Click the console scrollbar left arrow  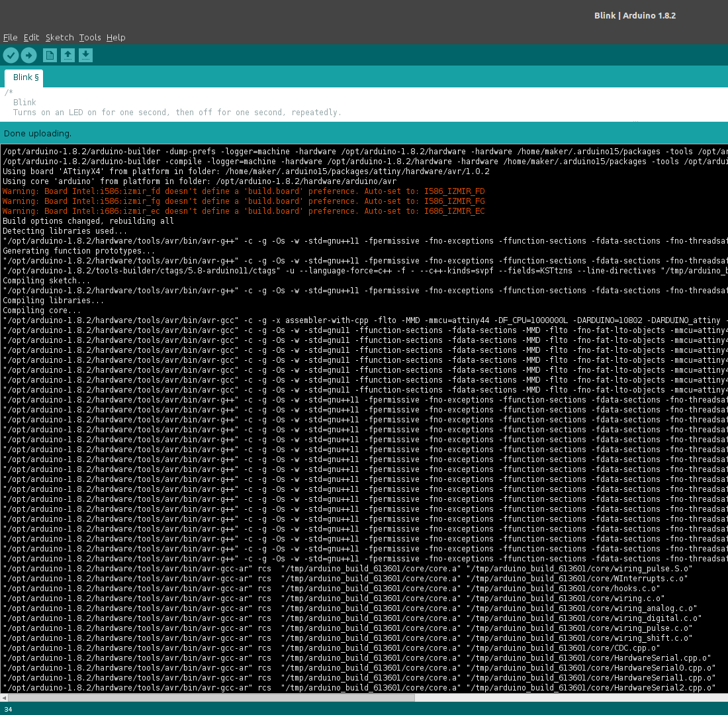pyautogui.click(x=4, y=698)
